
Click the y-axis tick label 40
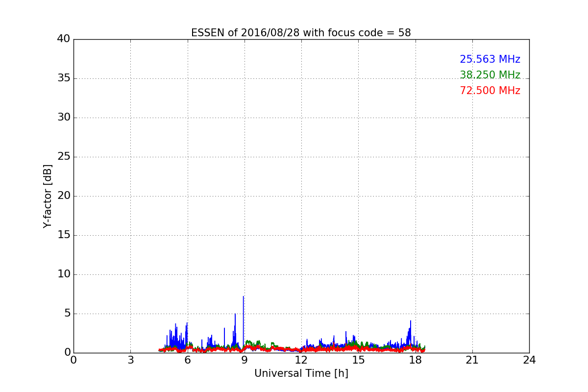(64, 39)
